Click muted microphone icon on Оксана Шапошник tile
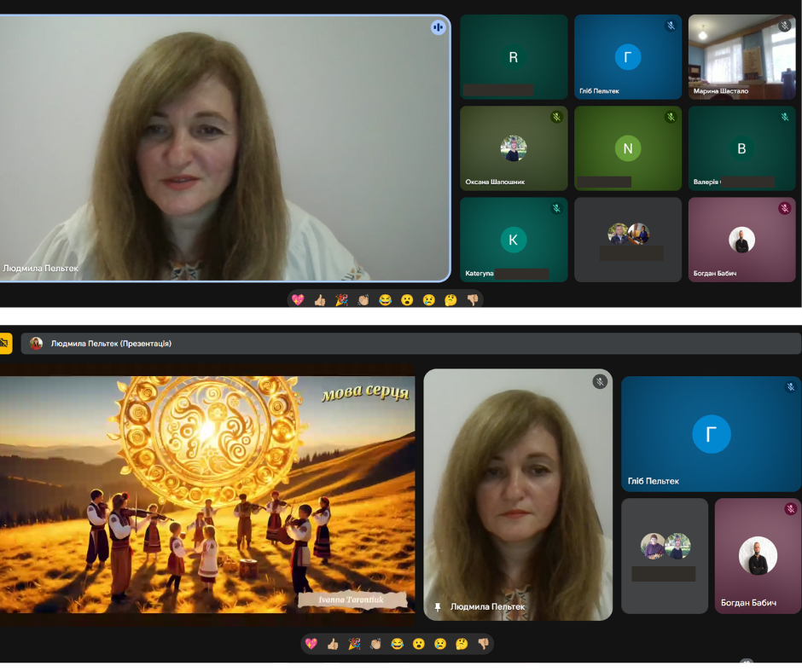Screen dimensions: 802x672 [x=556, y=117]
